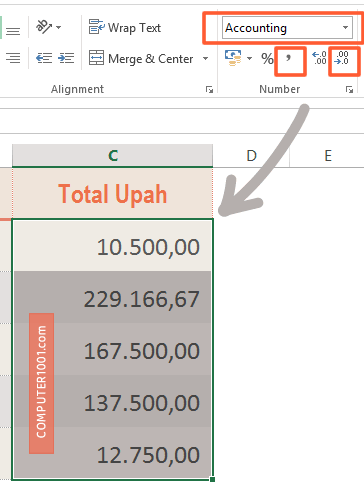Open the Merge & Center dropdown arrow
Screen dimensions: 364x485
click(206, 59)
